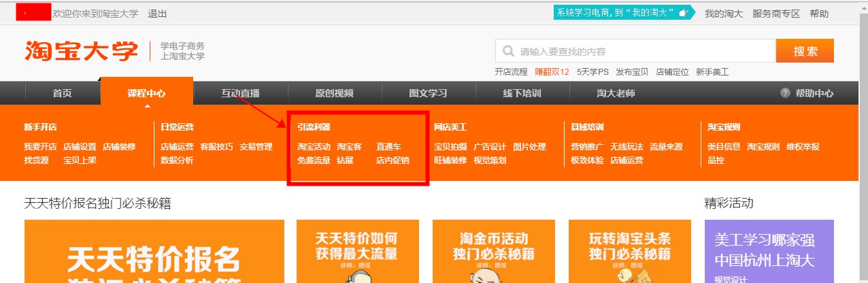
Task: Open the 数据分析 link
Action: tap(177, 160)
